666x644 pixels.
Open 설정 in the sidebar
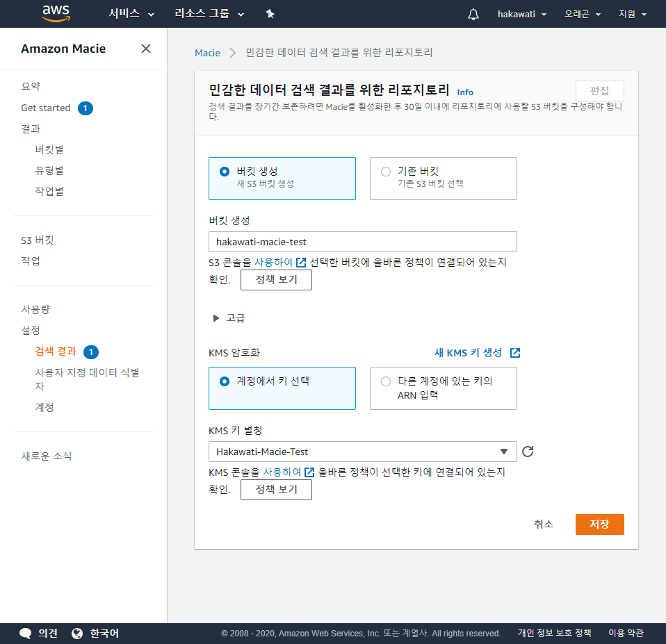point(31,330)
